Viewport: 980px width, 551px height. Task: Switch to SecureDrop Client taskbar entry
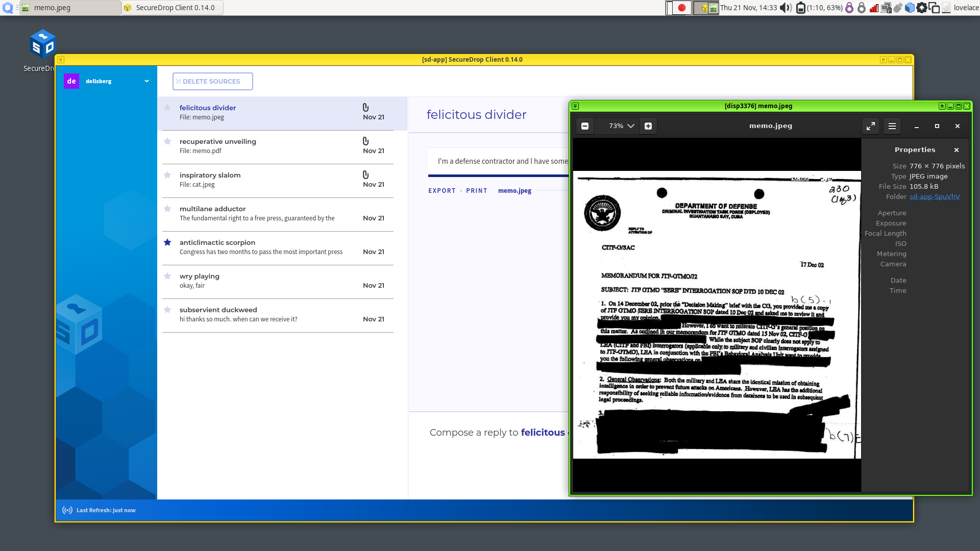[x=173, y=8]
